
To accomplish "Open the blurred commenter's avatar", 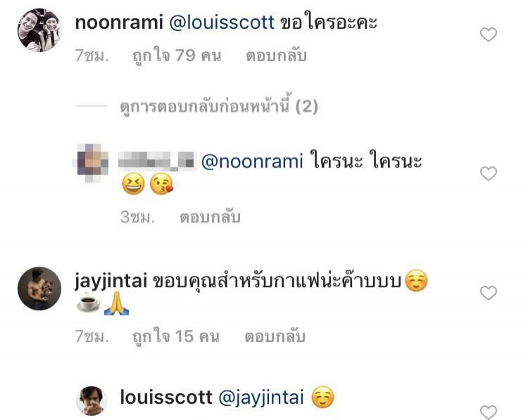I will 92,163.
